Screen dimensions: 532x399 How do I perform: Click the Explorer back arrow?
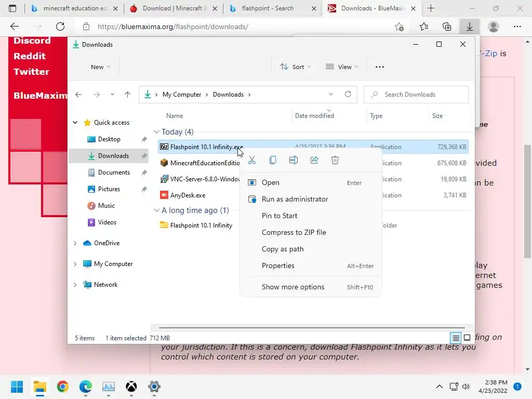pos(78,95)
